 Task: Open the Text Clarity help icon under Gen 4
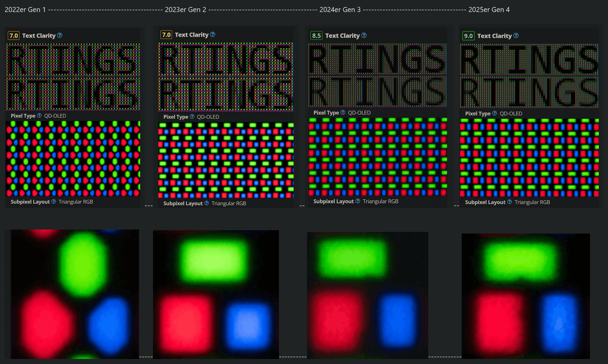click(516, 36)
